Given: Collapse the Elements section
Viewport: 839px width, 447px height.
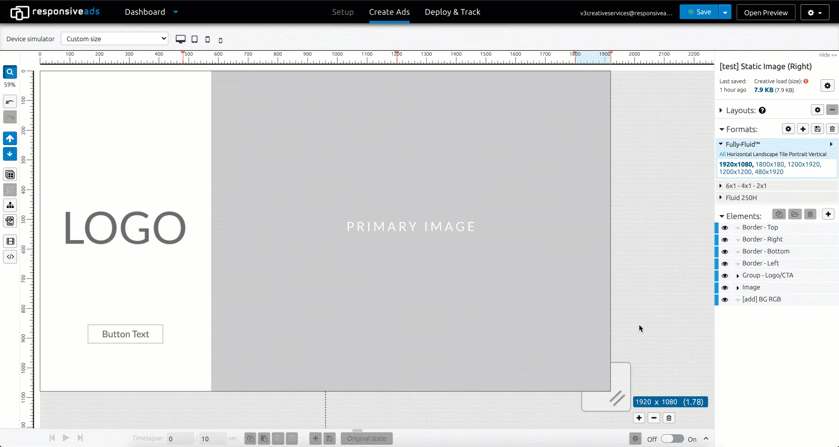Looking at the screenshot, I should pos(721,216).
